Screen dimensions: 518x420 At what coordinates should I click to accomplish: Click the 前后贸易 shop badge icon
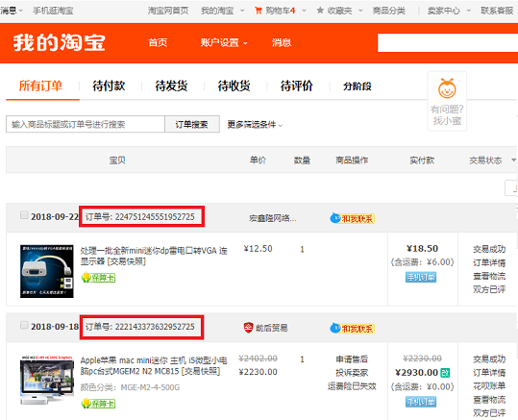(x=248, y=328)
